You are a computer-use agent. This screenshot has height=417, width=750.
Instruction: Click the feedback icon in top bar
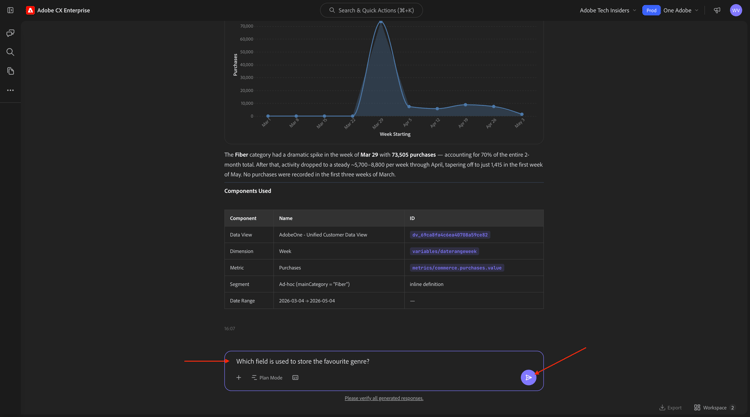717,10
